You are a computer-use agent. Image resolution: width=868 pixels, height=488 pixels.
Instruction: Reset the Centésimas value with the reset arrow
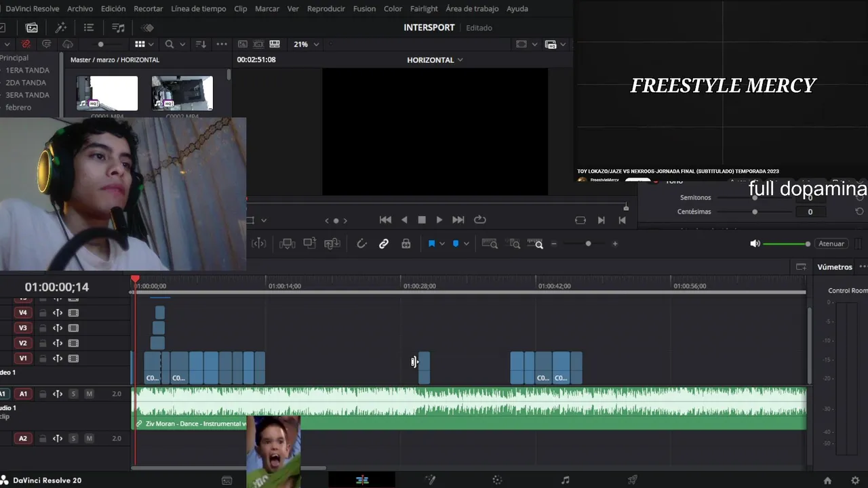pyautogui.click(x=859, y=211)
